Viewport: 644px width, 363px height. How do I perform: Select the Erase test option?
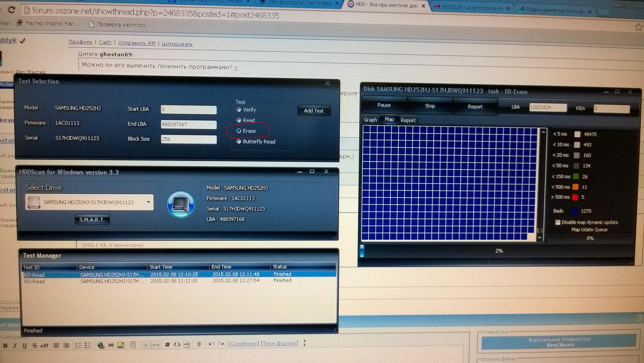(x=239, y=131)
